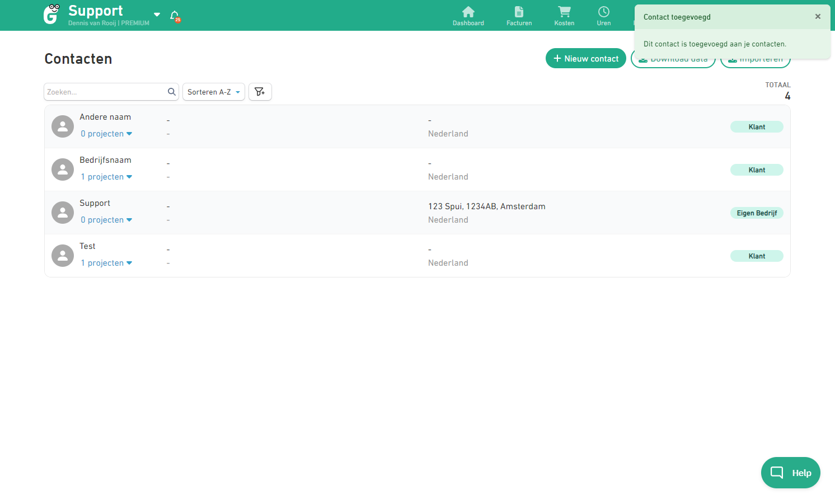This screenshot has height=504, width=835.
Task: Click the Gekko logo icon
Action: click(51, 14)
